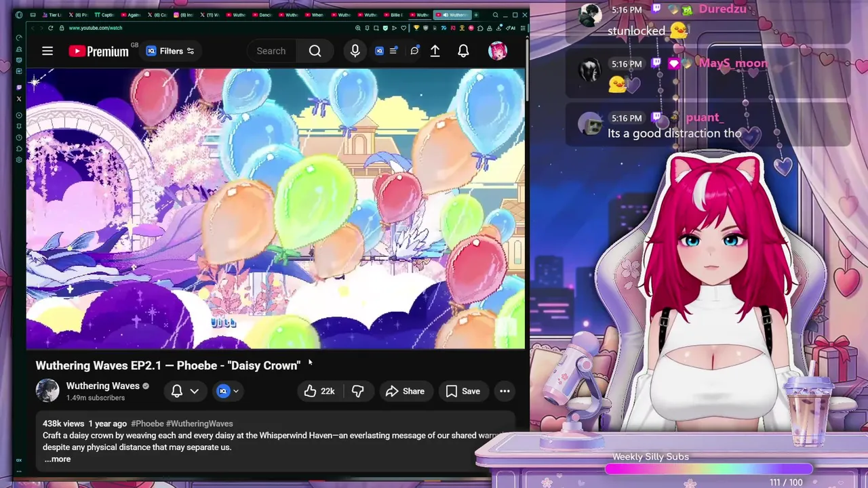Click chat username Duredzu
The height and width of the screenshot is (488, 868).
point(722,9)
